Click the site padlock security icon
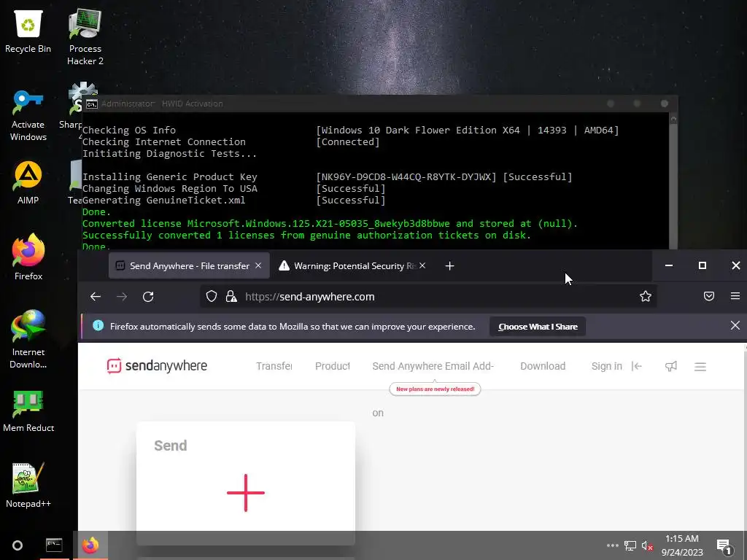The height and width of the screenshot is (560, 747). [x=231, y=297]
